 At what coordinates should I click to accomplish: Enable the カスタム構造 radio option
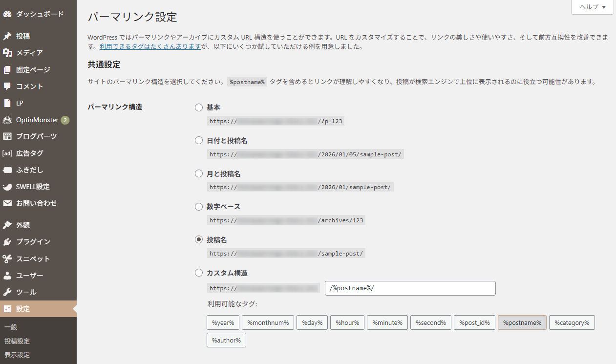[199, 273]
